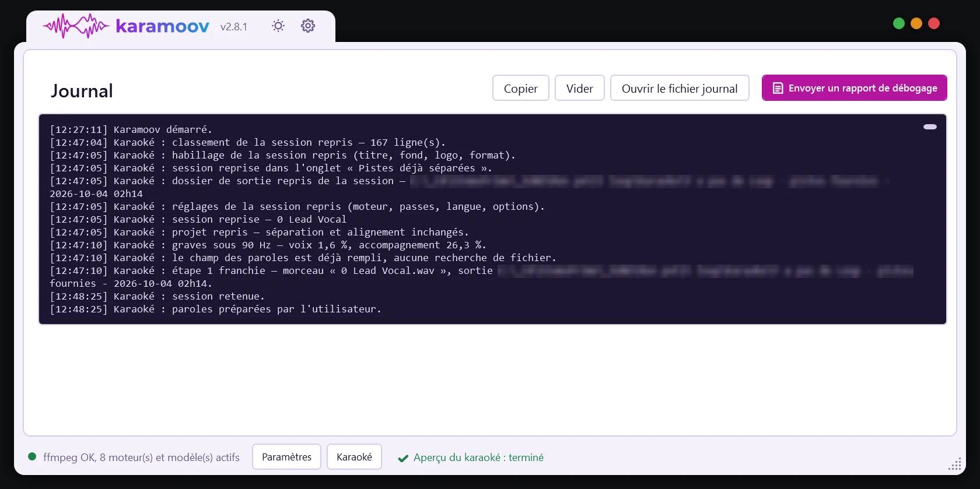The image size is (980, 489).
Task: Switch to the Karaoké tab
Action: tap(354, 457)
